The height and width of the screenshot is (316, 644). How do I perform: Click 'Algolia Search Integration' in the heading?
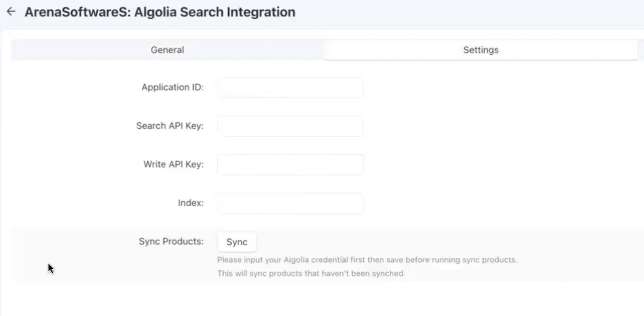point(215,12)
